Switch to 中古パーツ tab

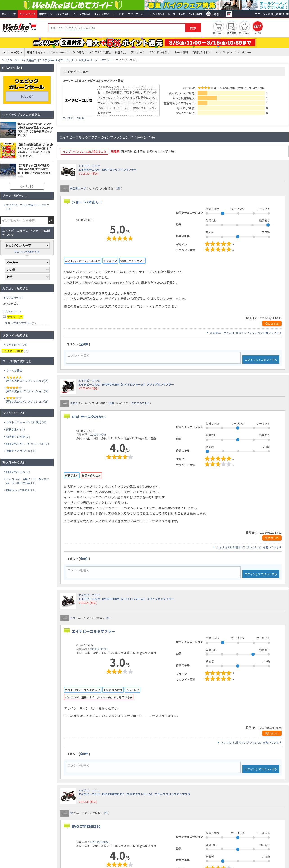46,14
